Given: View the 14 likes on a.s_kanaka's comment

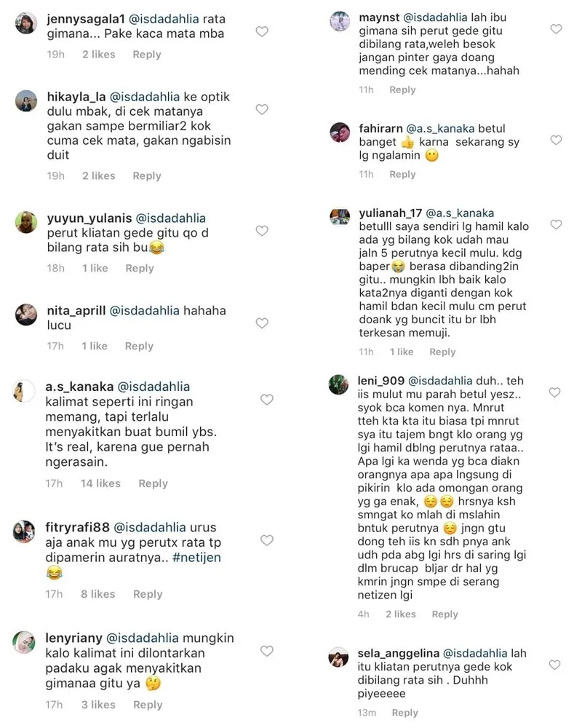Looking at the screenshot, I should tap(100, 484).
